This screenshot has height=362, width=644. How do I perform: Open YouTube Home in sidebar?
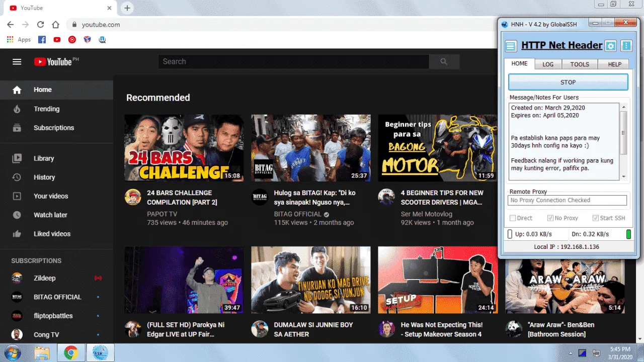pyautogui.click(x=56, y=89)
